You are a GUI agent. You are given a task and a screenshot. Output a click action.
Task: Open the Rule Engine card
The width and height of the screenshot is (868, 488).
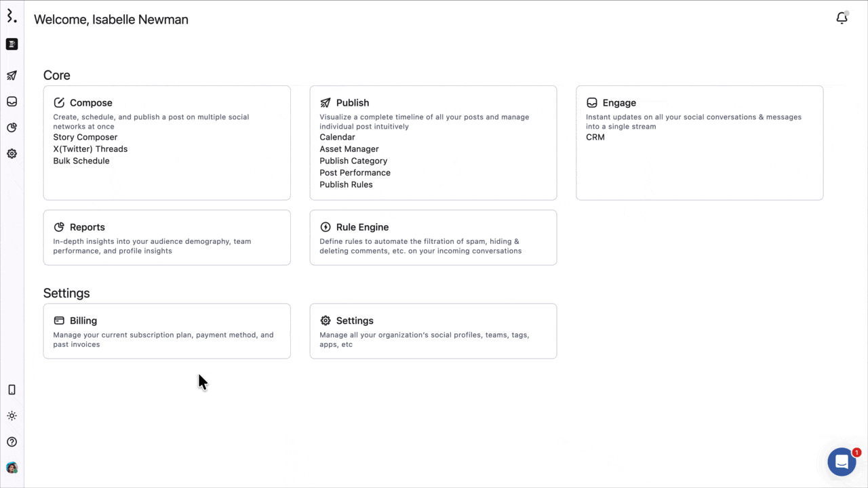click(433, 237)
